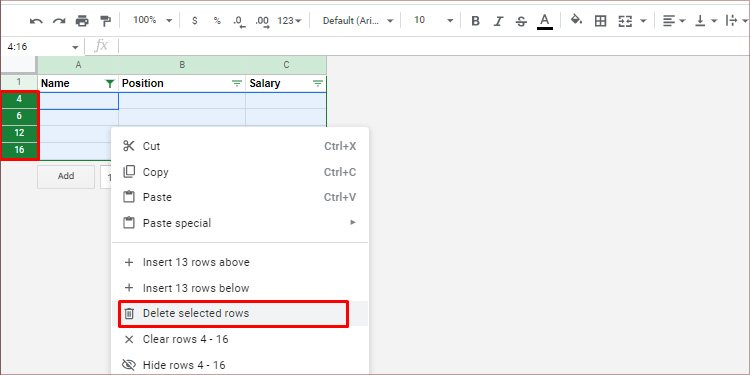Open the 100% zoom dropdown

tap(153, 20)
